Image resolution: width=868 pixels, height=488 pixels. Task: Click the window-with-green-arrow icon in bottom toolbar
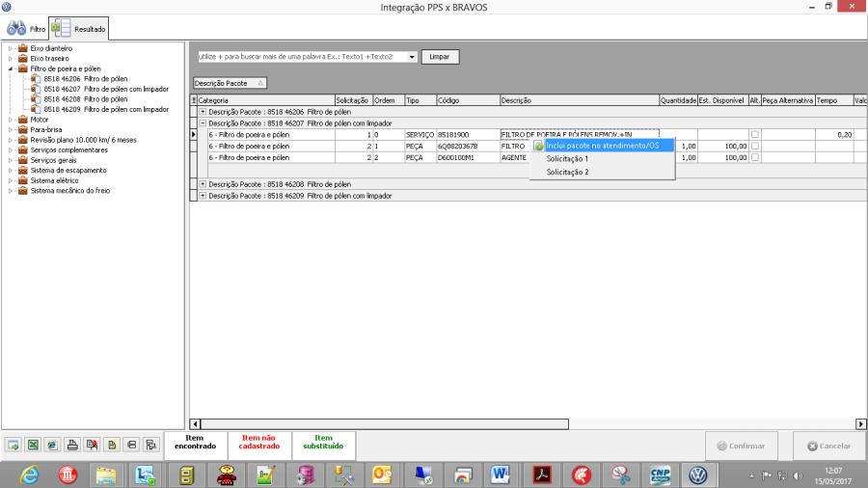14,445
